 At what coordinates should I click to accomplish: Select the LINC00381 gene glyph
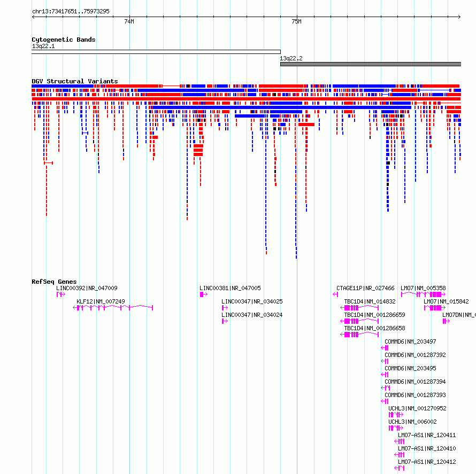tap(204, 294)
